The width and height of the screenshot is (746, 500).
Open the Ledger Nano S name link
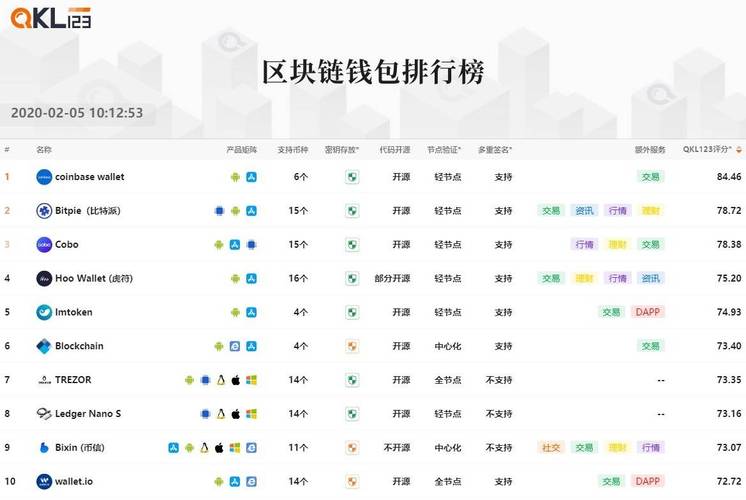pyautogui.click(x=88, y=413)
